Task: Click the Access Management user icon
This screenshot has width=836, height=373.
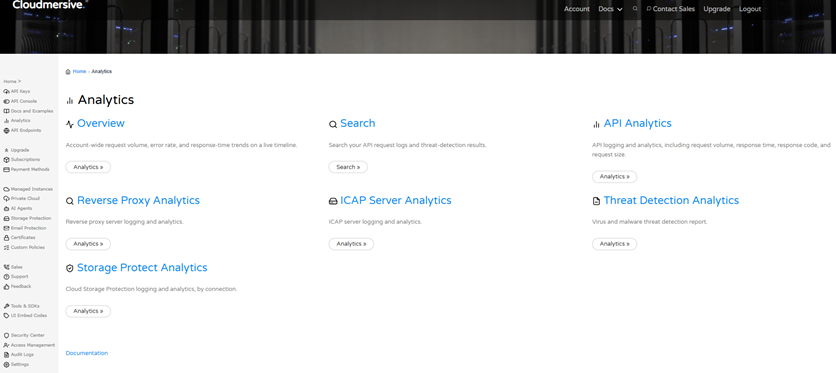Action: pos(6,345)
